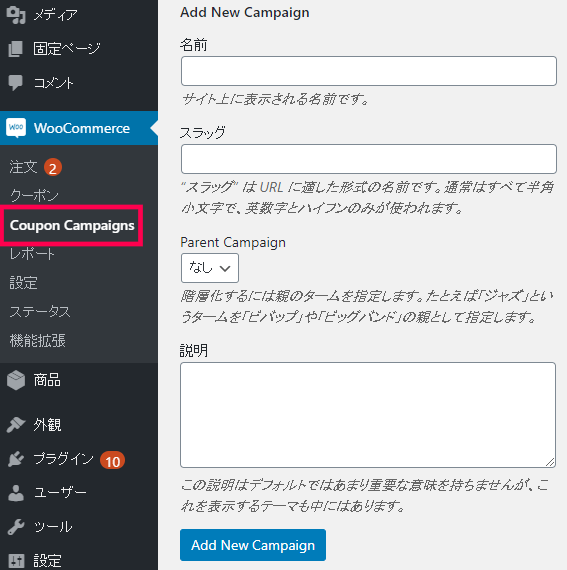The image size is (567, 570).
Task: Open the クーポン submenu item
Action: [34, 196]
